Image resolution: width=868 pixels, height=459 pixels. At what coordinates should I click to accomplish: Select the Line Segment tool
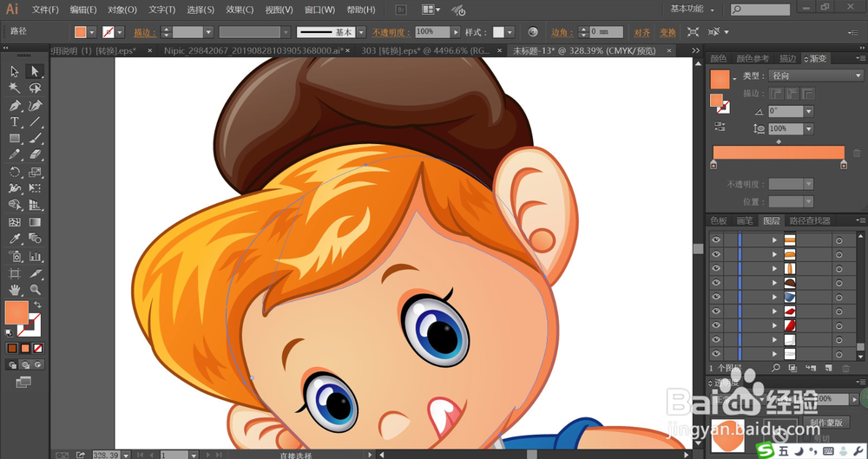(35, 121)
